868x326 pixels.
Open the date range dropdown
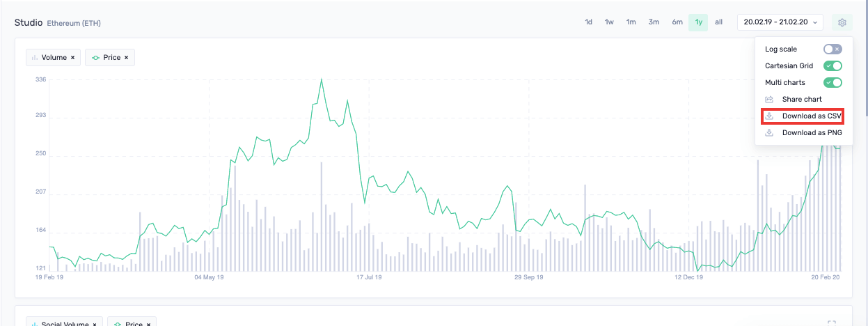(780, 22)
